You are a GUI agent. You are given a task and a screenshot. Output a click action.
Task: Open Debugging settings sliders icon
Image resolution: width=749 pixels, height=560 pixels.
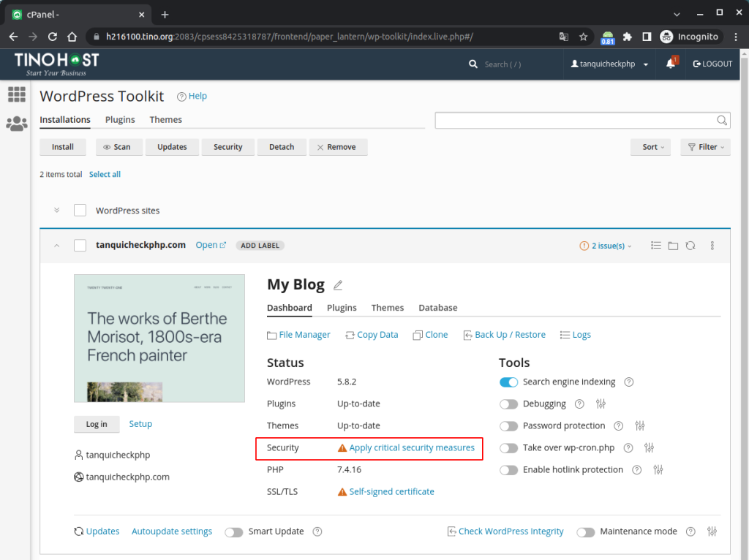[x=601, y=404]
